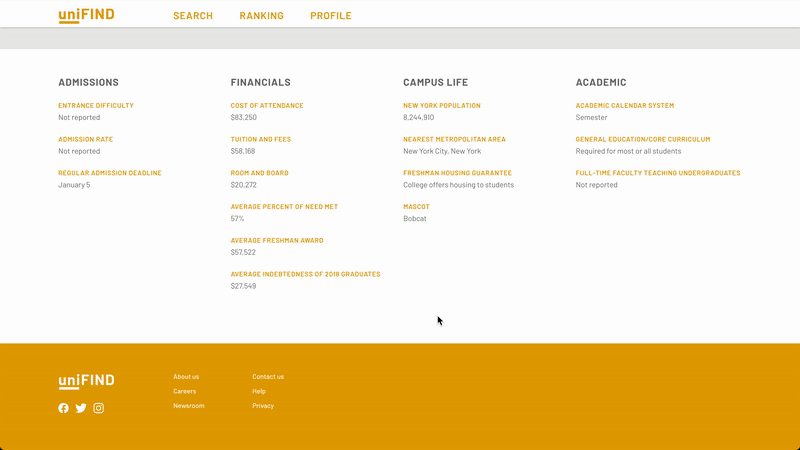Click the $20,272 room and board value
Image resolution: width=800 pixels, height=450 pixels.
click(243, 185)
